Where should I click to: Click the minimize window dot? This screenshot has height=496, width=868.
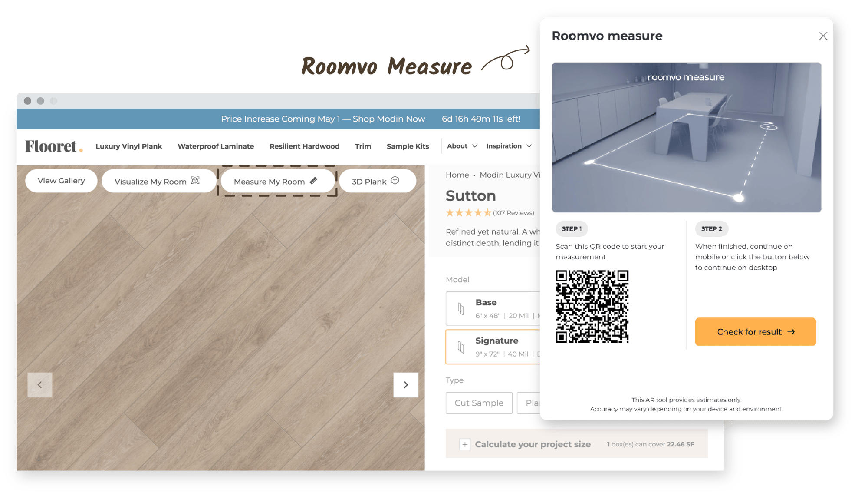[40, 101]
